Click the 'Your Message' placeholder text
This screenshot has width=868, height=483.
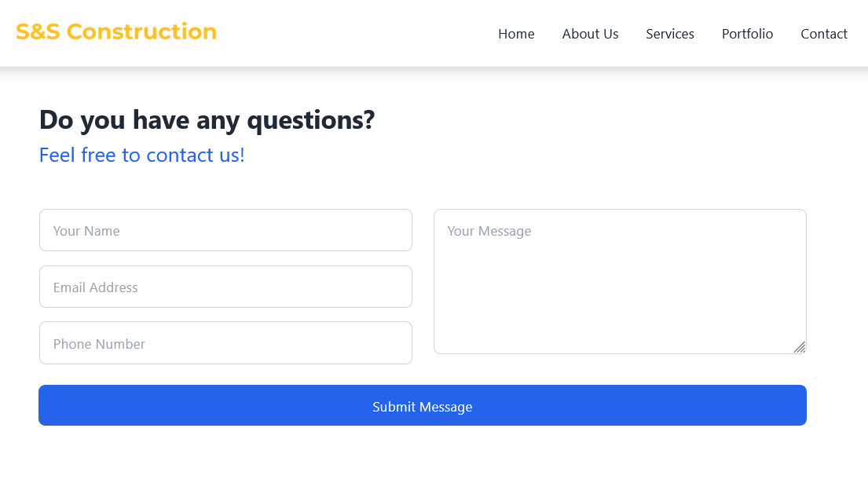[x=489, y=231]
